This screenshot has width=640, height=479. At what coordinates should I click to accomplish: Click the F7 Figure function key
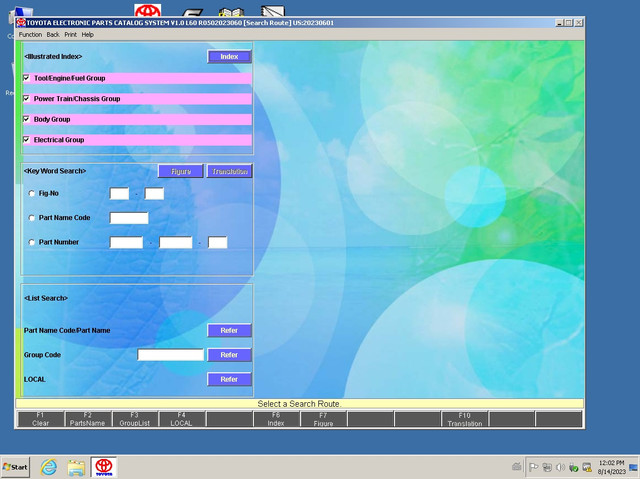click(323, 419)
